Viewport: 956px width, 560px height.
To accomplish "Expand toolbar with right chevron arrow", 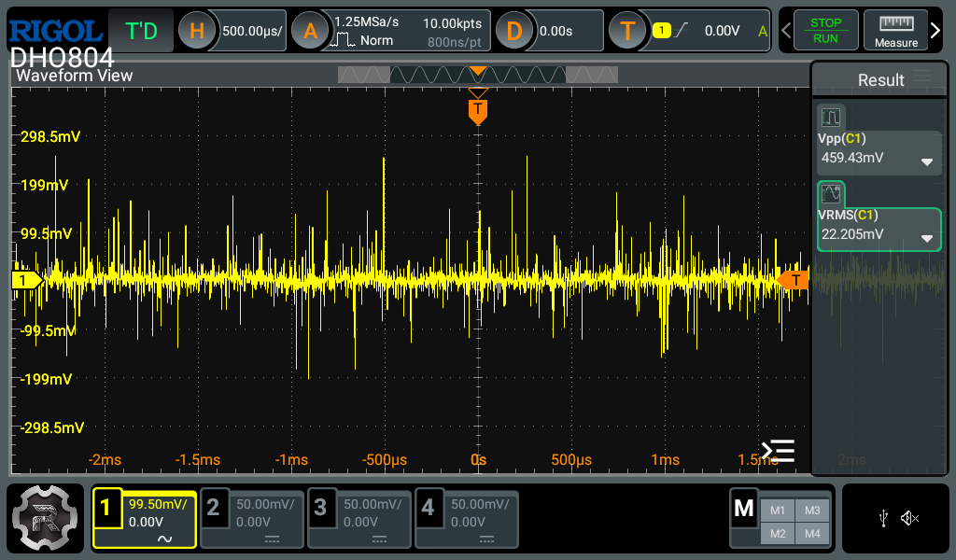I will click(935, 31).
